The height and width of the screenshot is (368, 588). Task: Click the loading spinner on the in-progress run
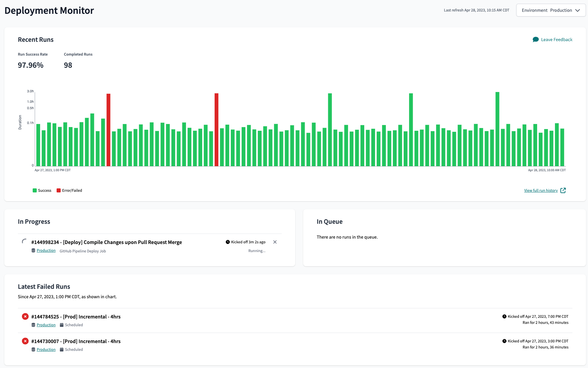(24, 242)
